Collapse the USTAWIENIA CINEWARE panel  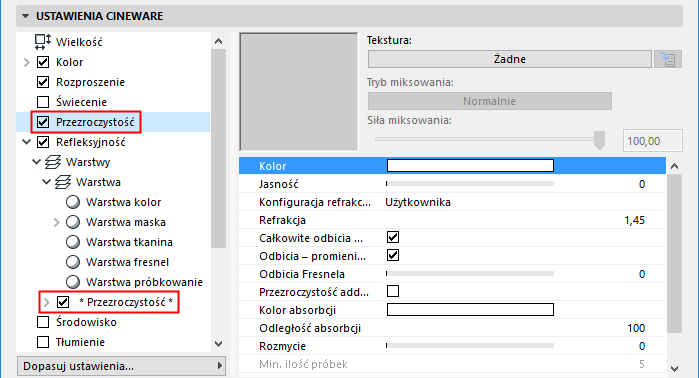[25, 16]
